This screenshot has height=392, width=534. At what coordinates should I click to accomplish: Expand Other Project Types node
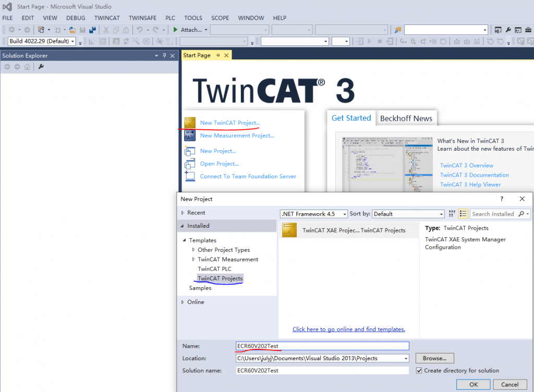tap(193, 250)
